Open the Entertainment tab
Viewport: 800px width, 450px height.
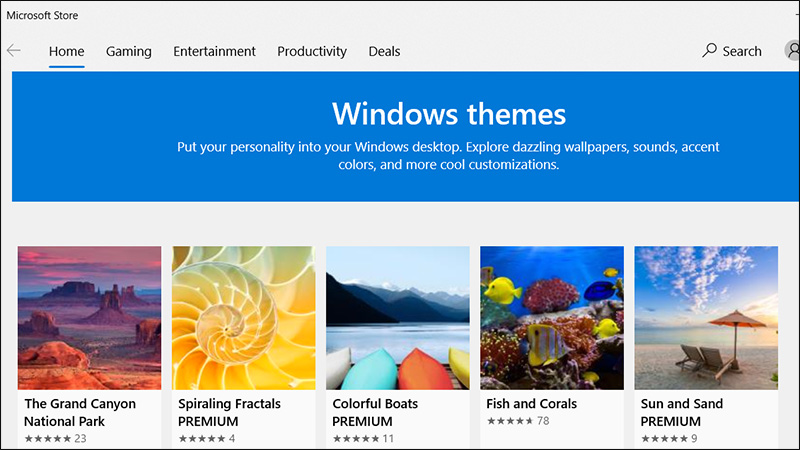click(x=214, y=51)
